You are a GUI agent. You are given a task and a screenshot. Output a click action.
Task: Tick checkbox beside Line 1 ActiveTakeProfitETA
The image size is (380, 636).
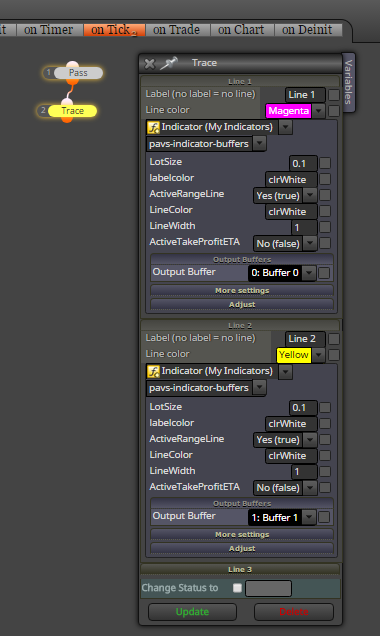click(325, 243)
